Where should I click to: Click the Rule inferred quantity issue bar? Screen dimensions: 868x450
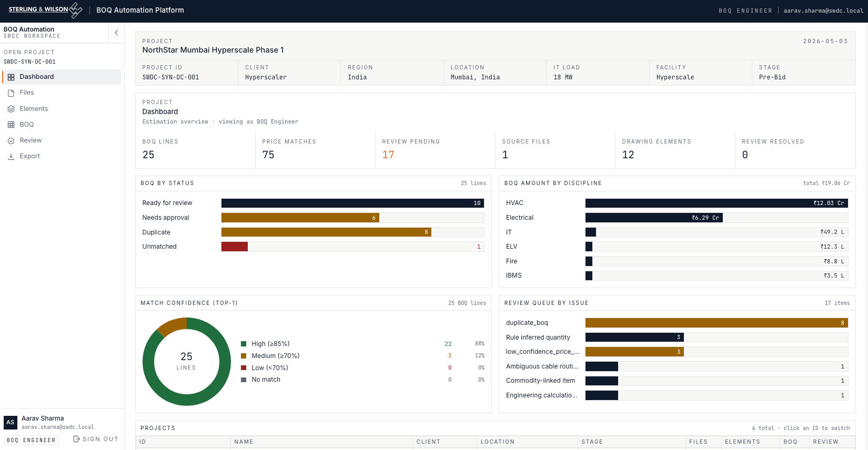coord(634,337)
